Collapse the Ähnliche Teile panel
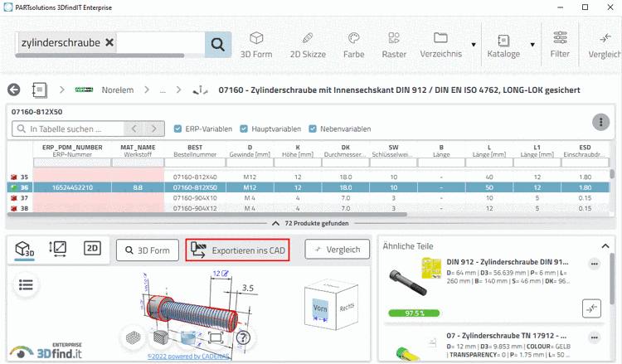The image size is (622, 364). click(605, 246)
